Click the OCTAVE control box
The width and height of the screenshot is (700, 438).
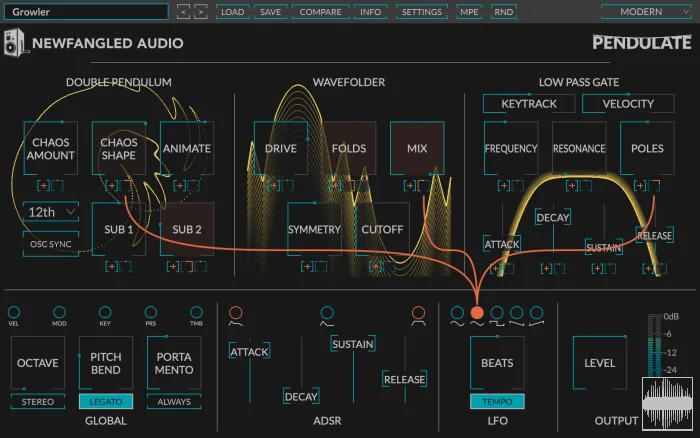coord(38,363)
